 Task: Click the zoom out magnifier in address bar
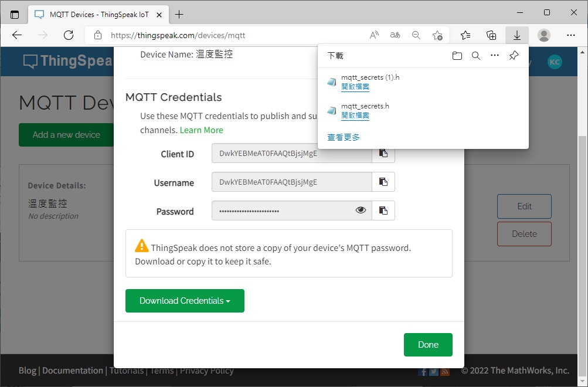tap(416, 35)
